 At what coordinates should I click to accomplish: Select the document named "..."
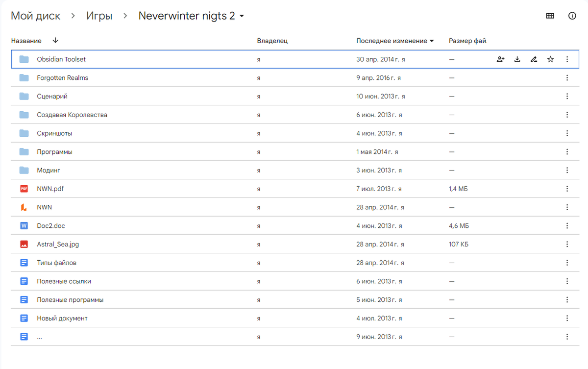39,337
